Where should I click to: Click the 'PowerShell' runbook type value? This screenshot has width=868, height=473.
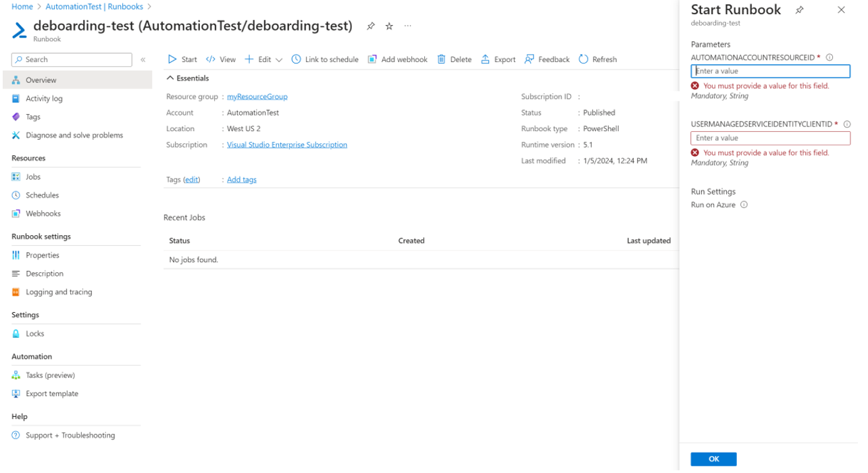601,128
